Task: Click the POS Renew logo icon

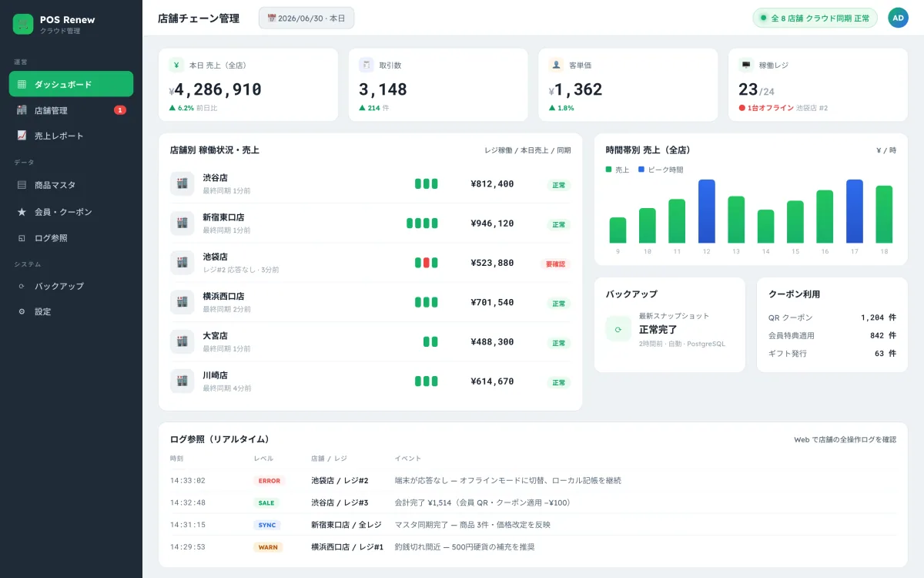Action: (23, 24)
